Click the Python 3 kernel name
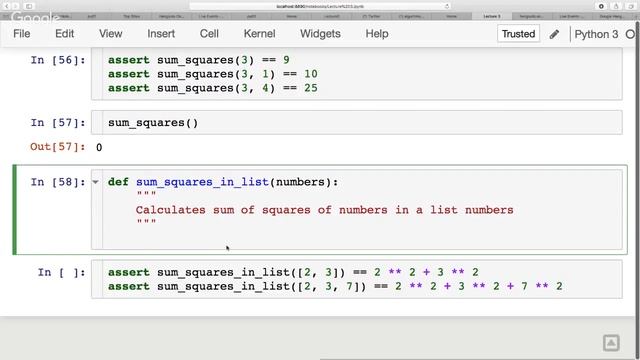Image resolution: width=640 pixels, height=360 pixels. click(x=596, y=34)
